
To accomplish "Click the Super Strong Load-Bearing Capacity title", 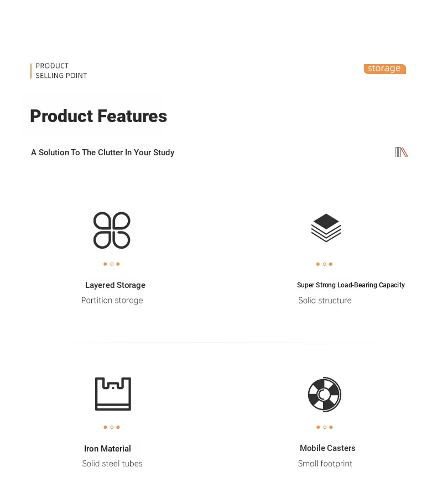I will tap(351, 285).
